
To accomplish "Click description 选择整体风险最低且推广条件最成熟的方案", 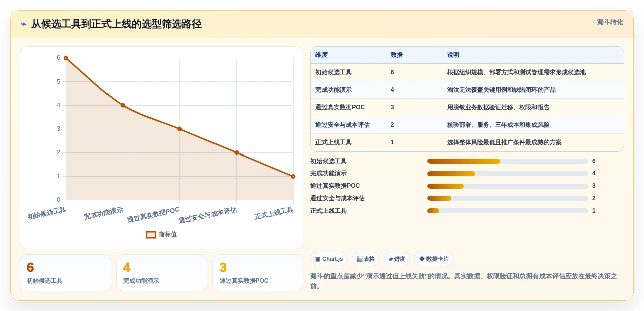I will (x=504, y=142).
